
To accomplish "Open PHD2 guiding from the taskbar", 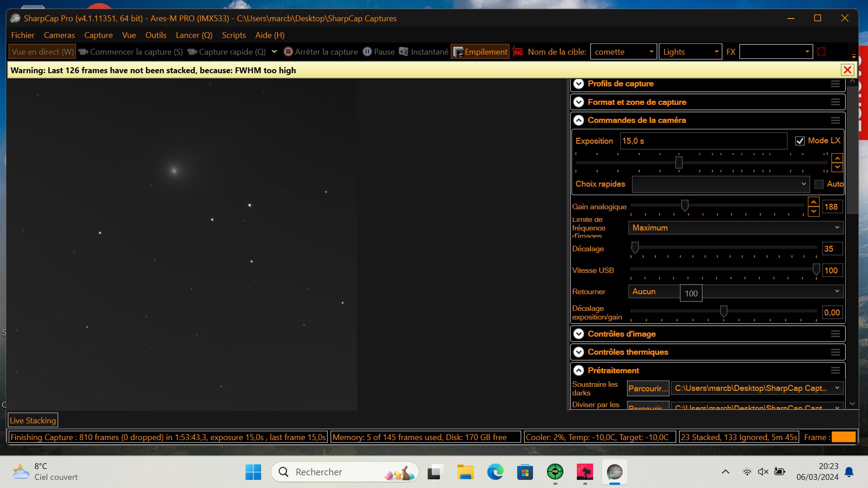I will [x=555, y=472].
